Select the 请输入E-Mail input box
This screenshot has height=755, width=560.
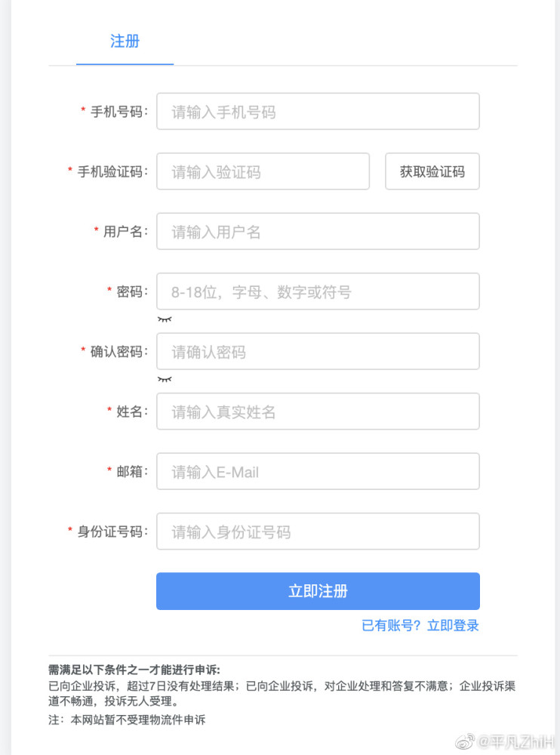click(x=318, y=471)
